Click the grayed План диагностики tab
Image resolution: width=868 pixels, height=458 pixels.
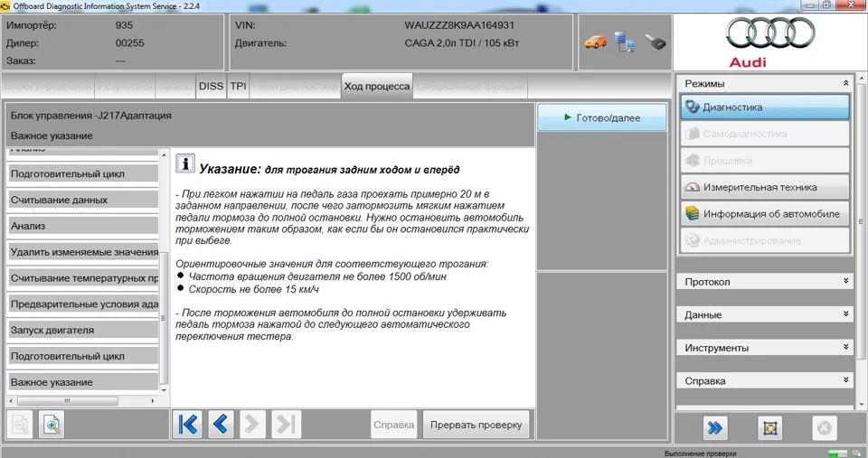click(295, 87)
